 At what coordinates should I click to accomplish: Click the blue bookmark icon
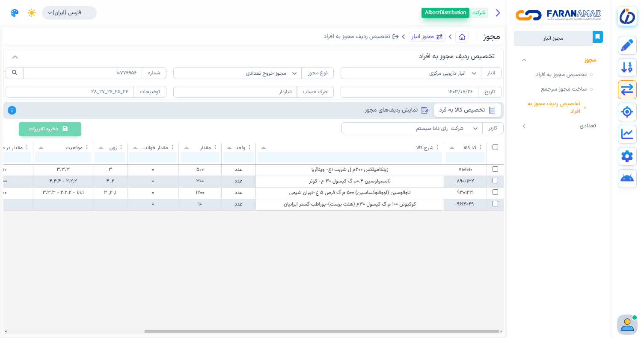click(598, 37)
